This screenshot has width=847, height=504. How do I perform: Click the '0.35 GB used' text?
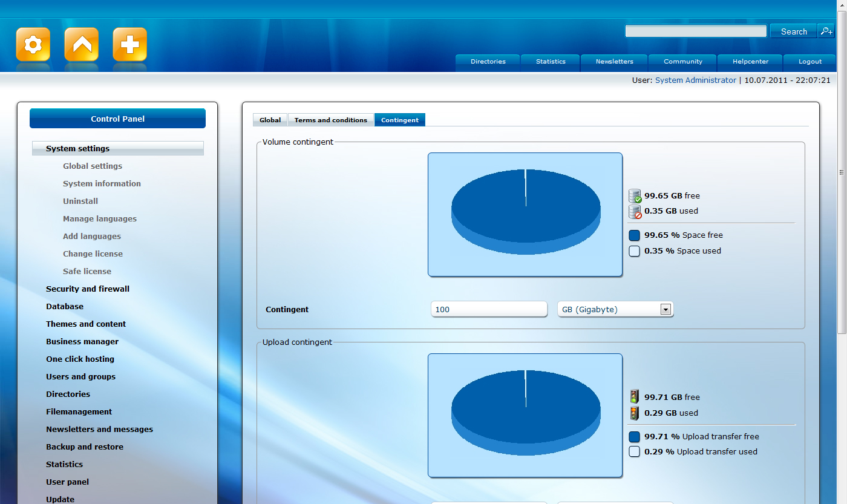point(671,211)
